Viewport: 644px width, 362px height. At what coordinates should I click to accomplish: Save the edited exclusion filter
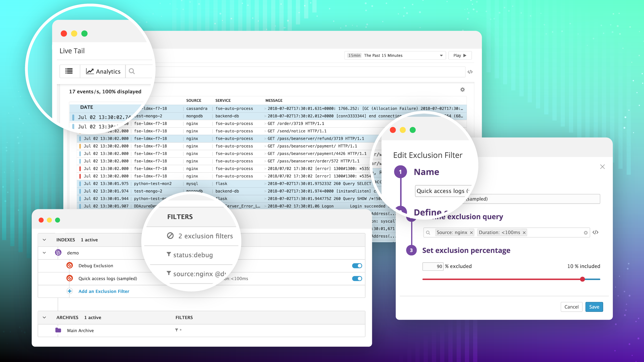coord(594,307)
